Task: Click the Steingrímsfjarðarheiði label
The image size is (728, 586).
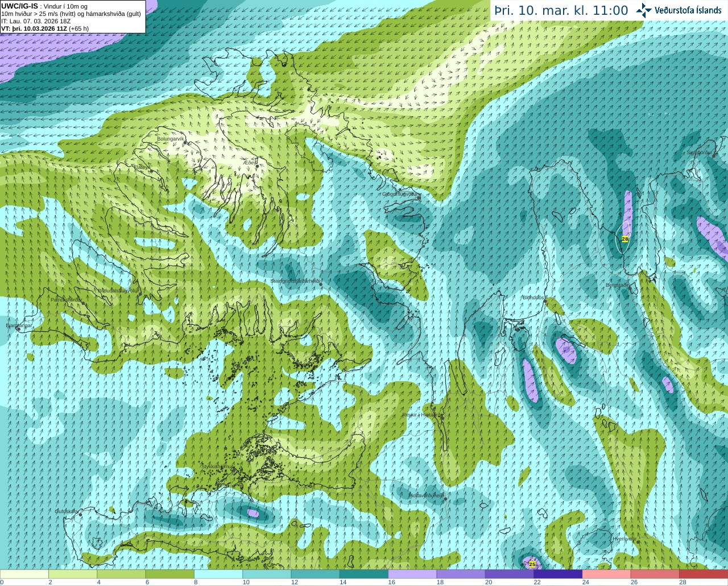Action: click(295, 281)
